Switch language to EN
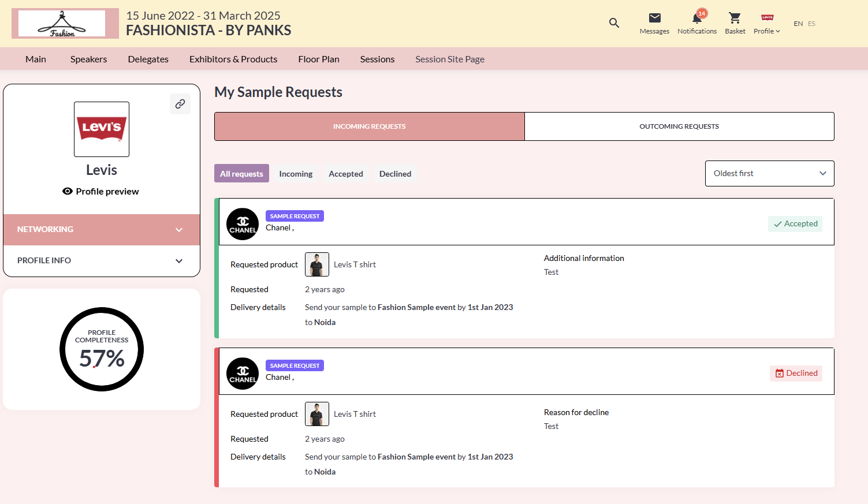The height and width of the screenshot is (504, 868). (798, 24)
